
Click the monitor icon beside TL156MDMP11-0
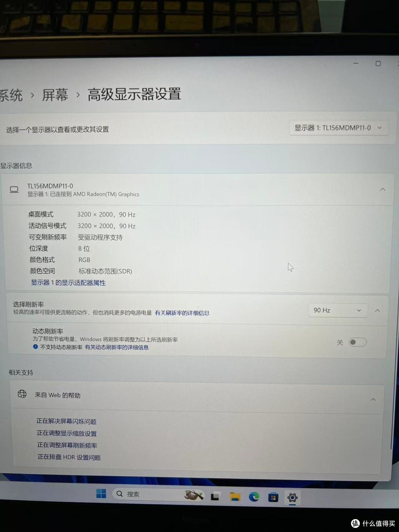14,190
